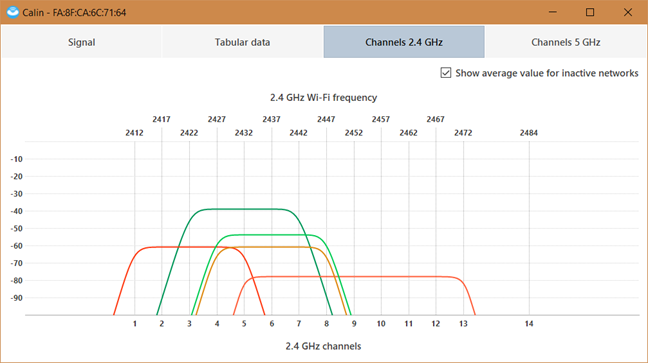The image size is (648, 363).
Task: Click the 2432 frequency label
Action: pos(244,133)
